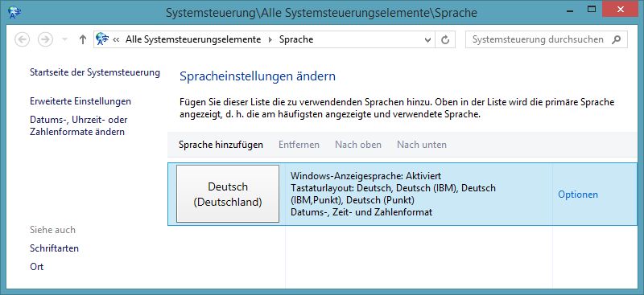Open Alle Systemsteuerungselemente breadcrumb
Image resolution: width=644 pixels, height=295 pixels.
pos(193,39)
